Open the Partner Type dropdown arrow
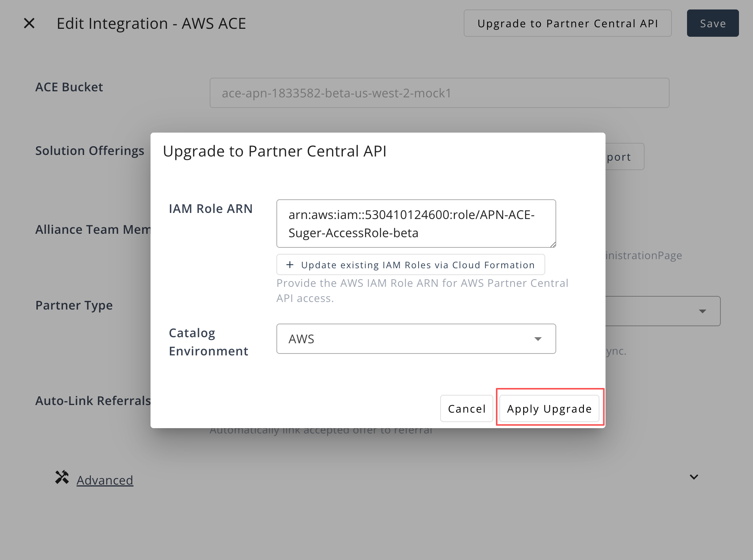 (x=702, y=311)
